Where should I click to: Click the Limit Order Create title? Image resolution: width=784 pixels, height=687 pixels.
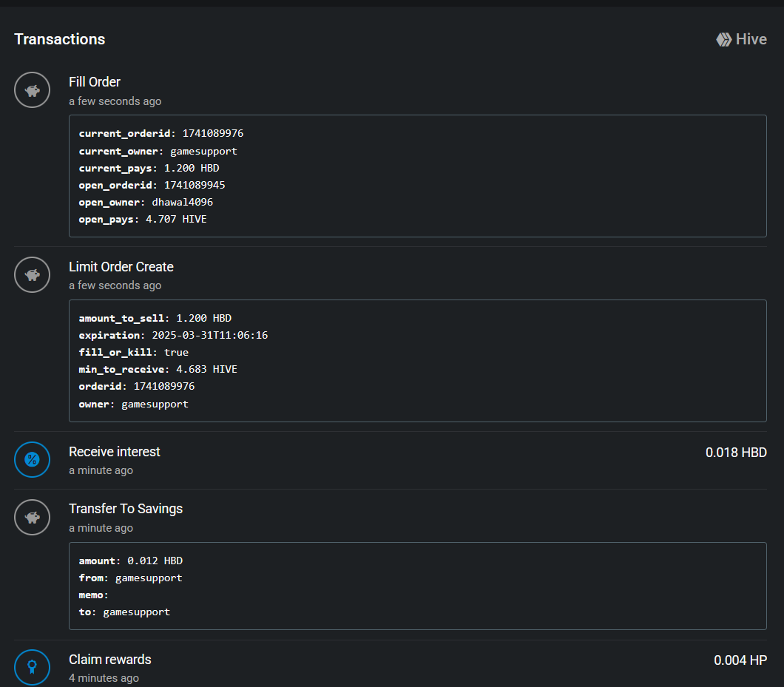pyautogui.click(x=121, y=267)
